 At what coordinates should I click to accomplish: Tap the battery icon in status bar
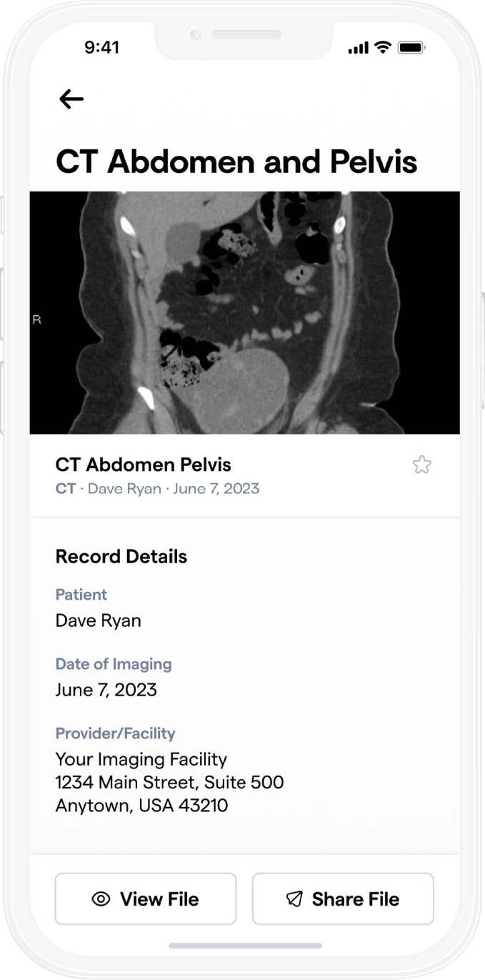(411, 48)
